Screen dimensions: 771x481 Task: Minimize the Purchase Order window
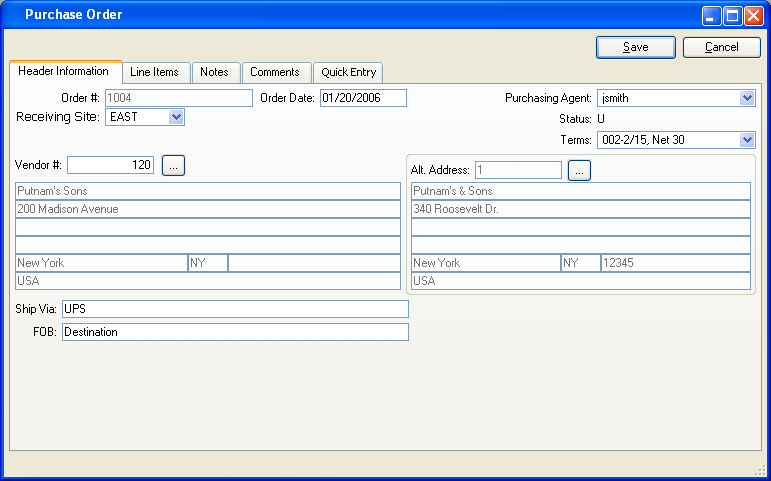(710, 16)
